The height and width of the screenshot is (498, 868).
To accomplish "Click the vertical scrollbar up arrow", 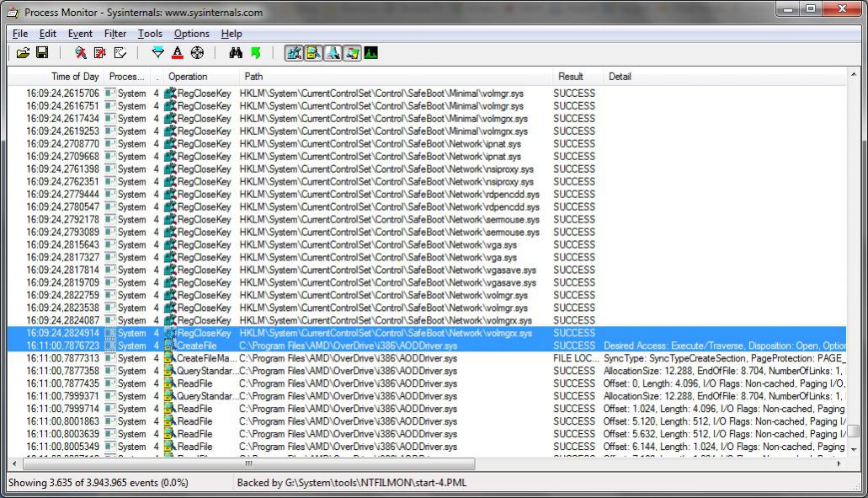I will click(x=855, y=73).
